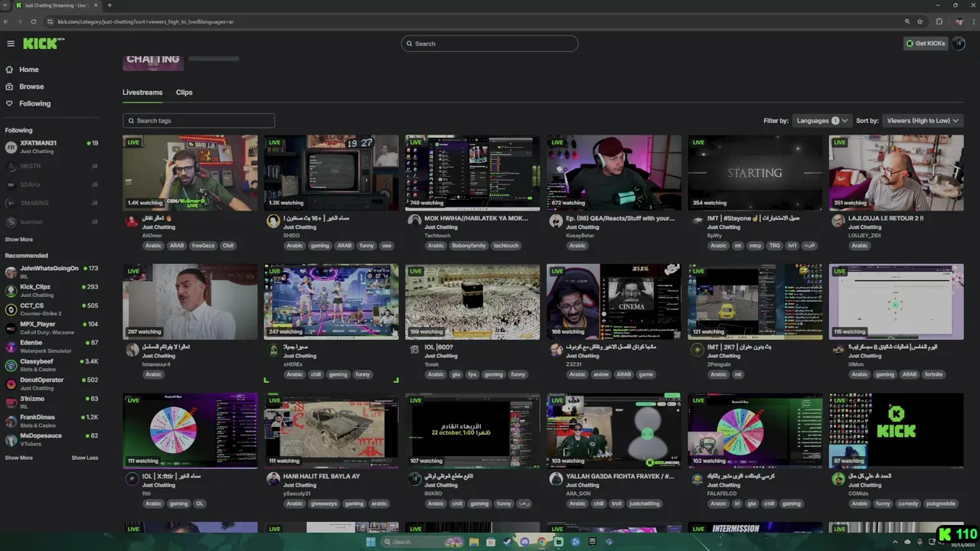Screen dimensions: 980x551
Task: Switch to the Clips tab
Action: point(184,93)
